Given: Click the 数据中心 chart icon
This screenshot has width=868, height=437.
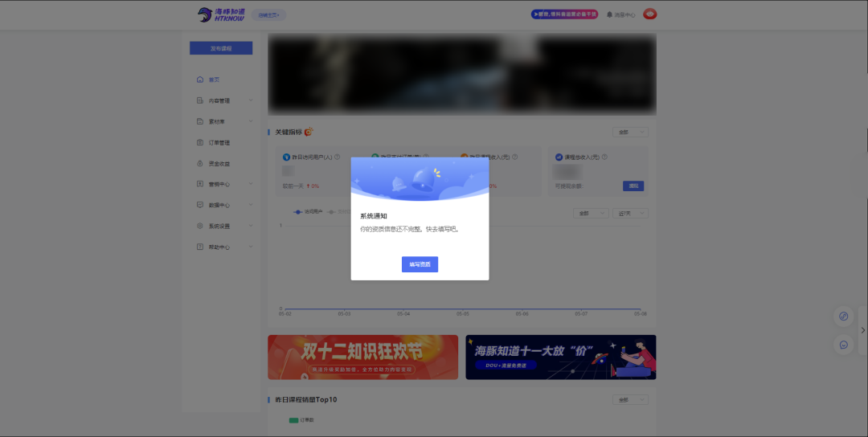Looking at the screenshot, I should click(x=200, y=205).
